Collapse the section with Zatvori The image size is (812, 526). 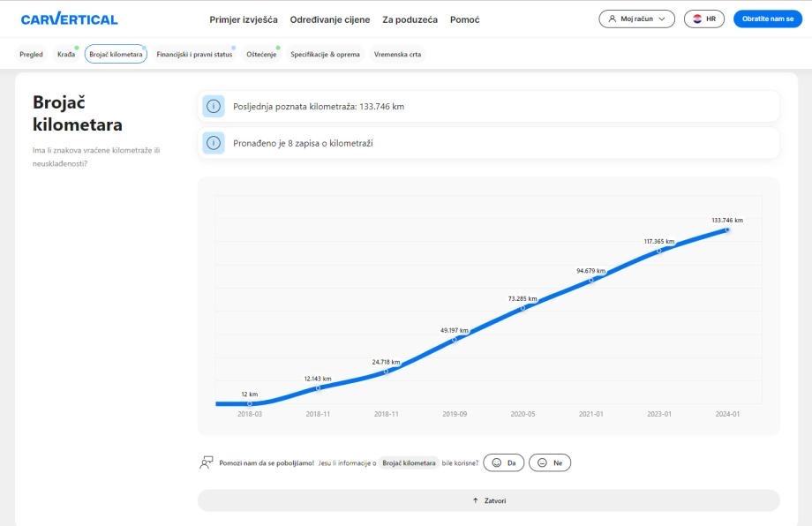[488, 500]
